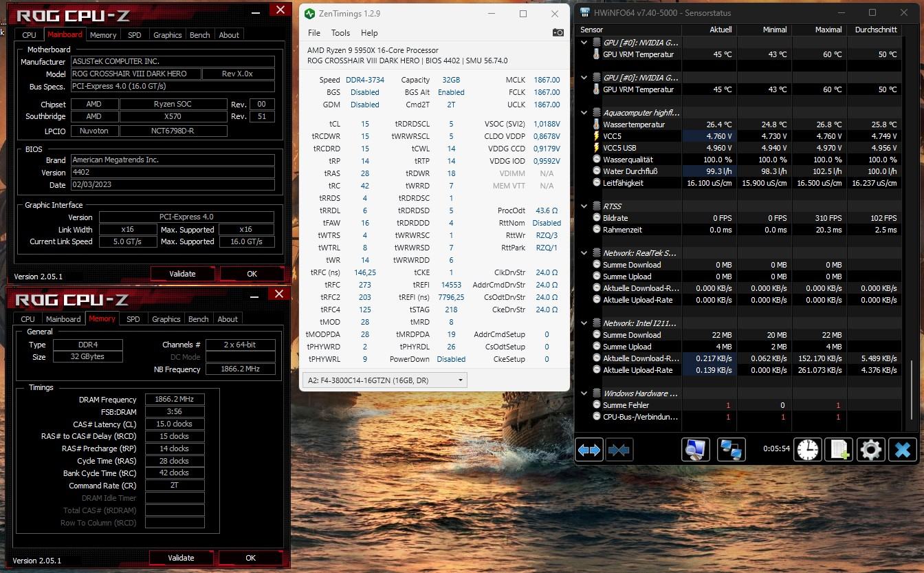Open the A2: F4-3800C14-16GTZN module dropdown
Screen dimensions: 924x573
[x=384, y=380]
